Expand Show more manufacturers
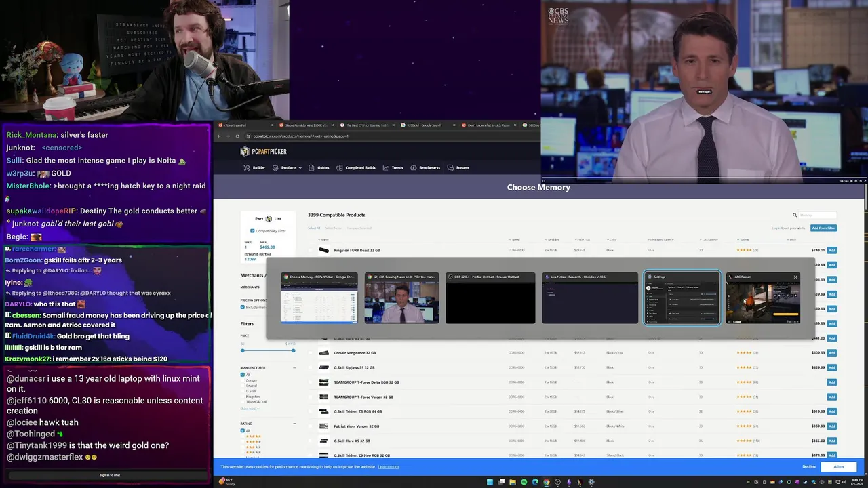Viewport: 868px width, 488px height. click(250, 409)
